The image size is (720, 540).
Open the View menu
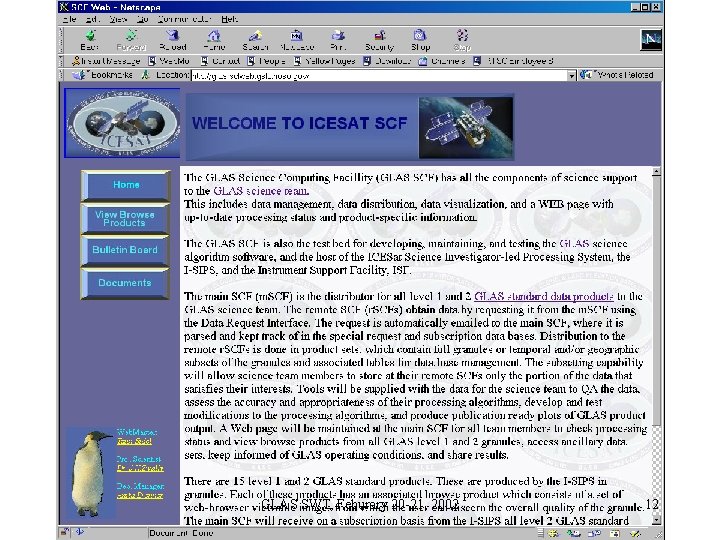(x=118, y=19)
